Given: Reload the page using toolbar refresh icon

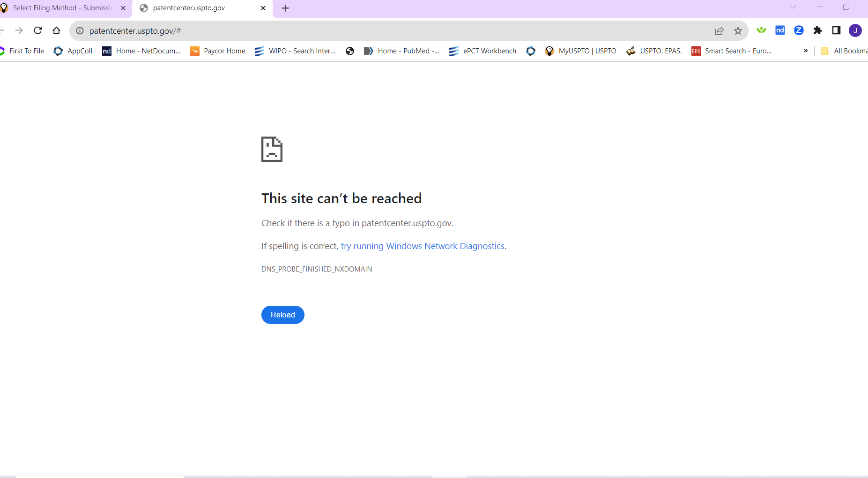Looking at the screenshot, I should 38,30.
